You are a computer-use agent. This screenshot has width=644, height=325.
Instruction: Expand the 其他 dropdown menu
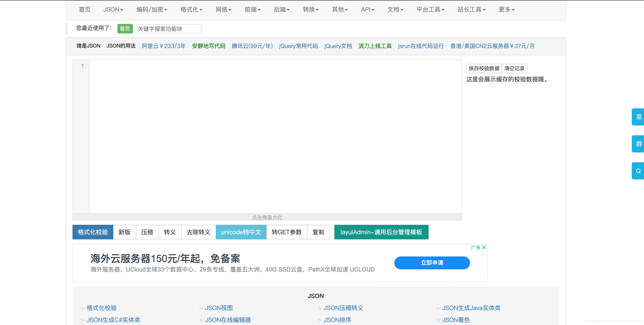click(x=340, y=9)
